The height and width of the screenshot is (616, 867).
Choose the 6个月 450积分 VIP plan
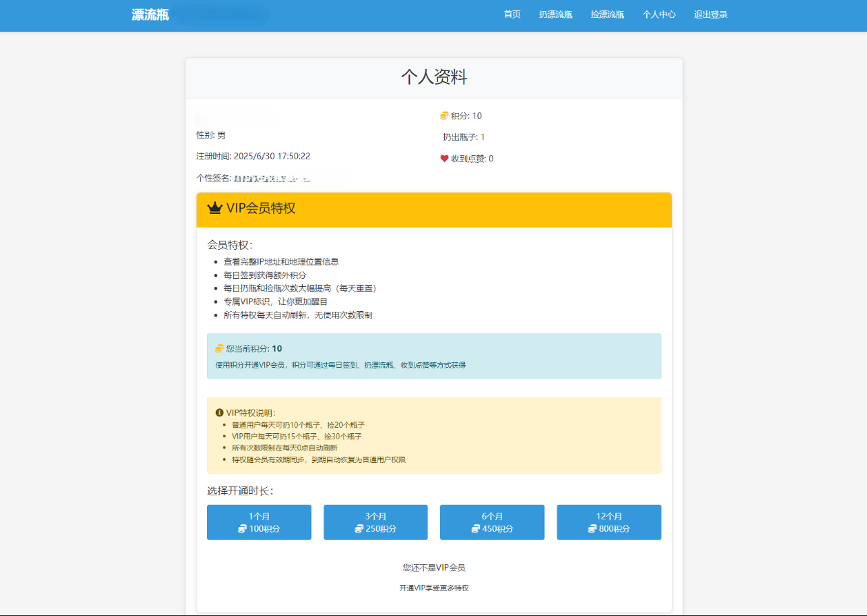point(492,522)
